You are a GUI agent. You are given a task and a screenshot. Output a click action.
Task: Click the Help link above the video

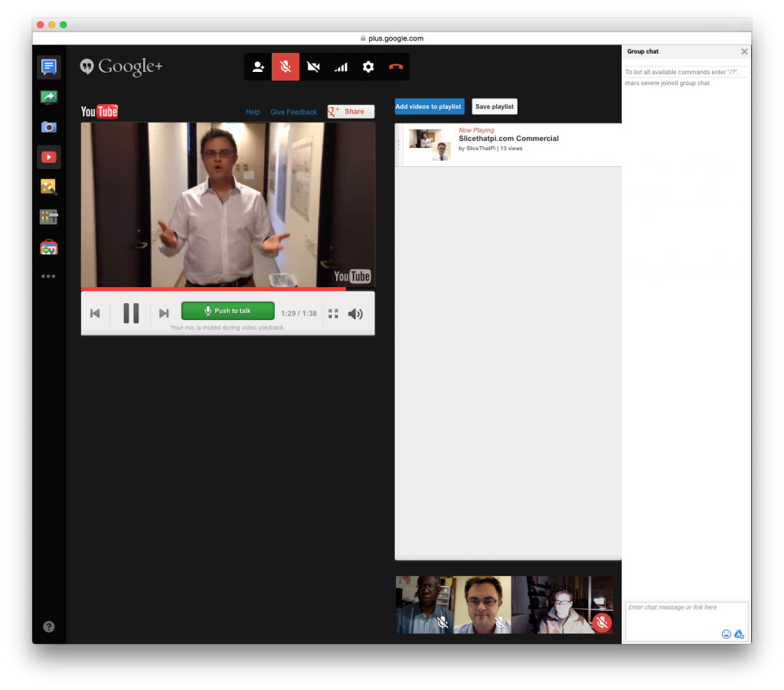pyautogui.click(x=253, y=112)
